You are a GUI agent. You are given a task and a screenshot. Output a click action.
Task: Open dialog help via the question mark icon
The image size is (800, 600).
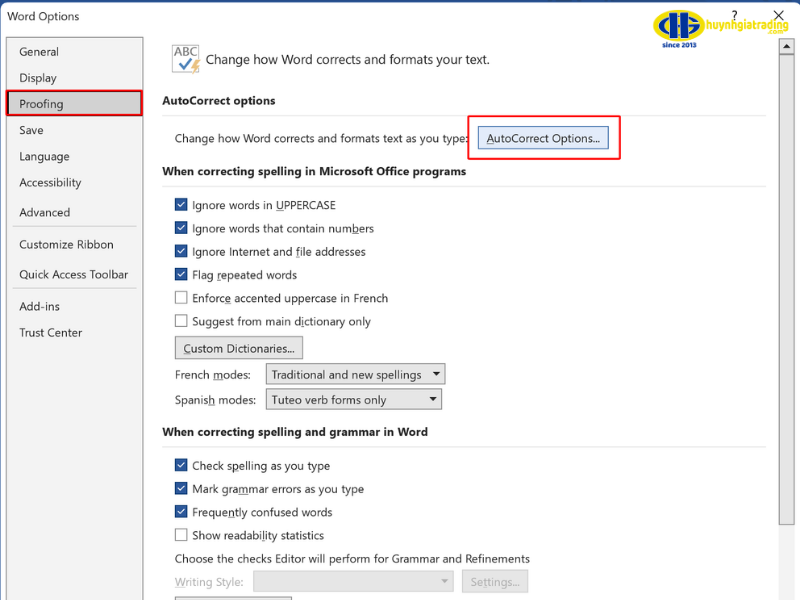tap(734, 15)
